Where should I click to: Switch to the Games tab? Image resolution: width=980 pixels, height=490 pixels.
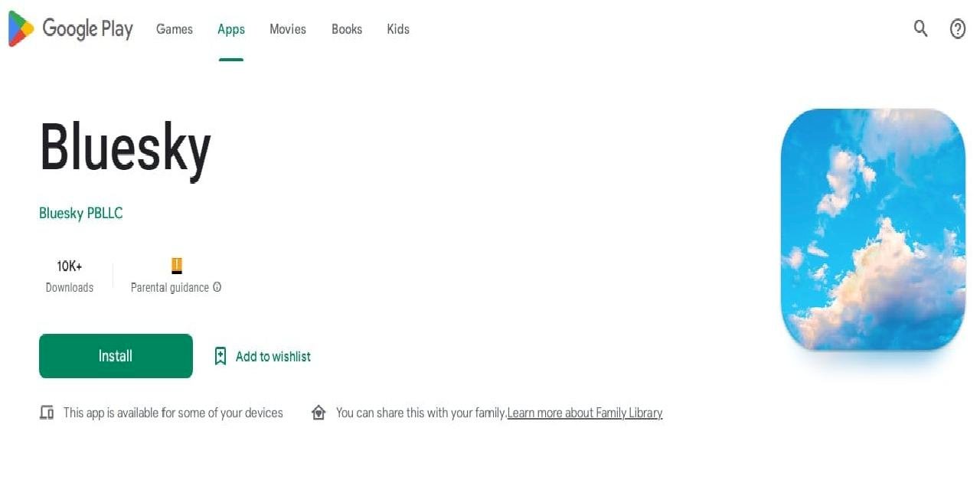point(175,29)
